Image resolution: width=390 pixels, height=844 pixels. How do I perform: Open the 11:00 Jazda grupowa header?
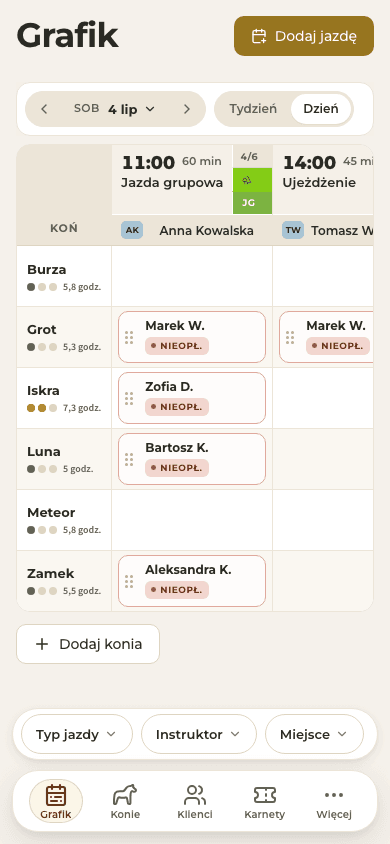point(172,172)
